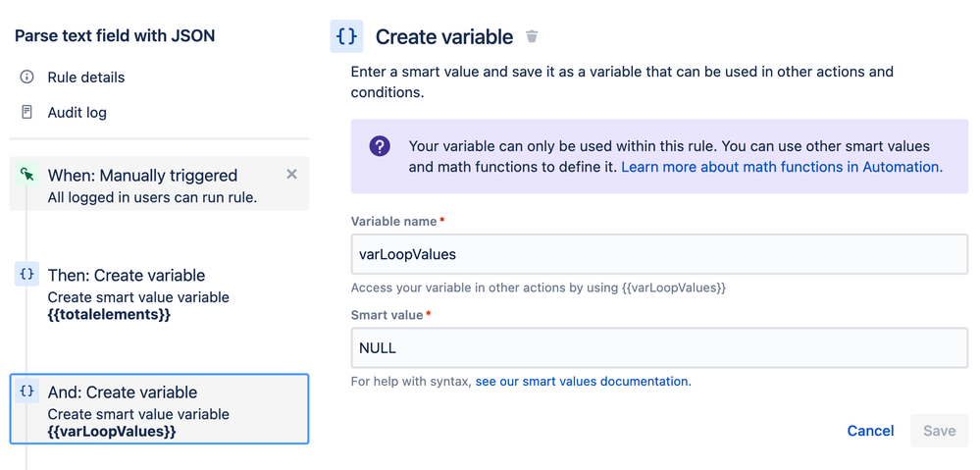Image resolution: width=980 pixels, height=470 pixels.
Task: Click the Smart value label
Action: tap(387, 315)
